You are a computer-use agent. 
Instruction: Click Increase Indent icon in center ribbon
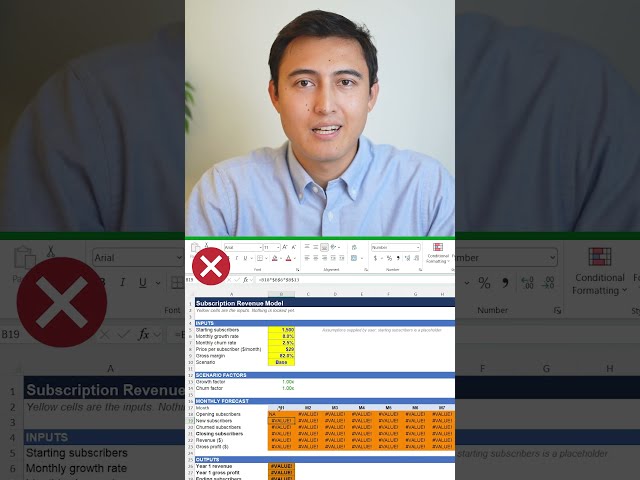point(342,258)
